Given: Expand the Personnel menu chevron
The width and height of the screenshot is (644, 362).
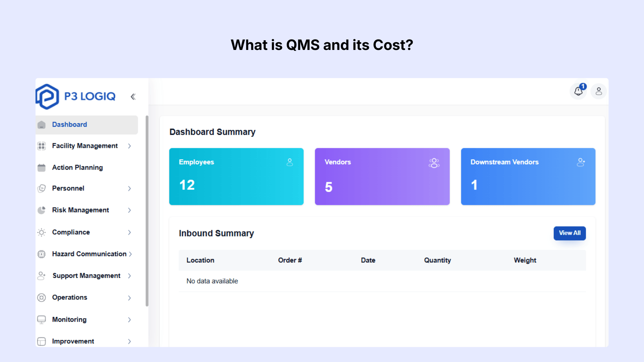Looking at the screenshot, I should click(129, 189).
